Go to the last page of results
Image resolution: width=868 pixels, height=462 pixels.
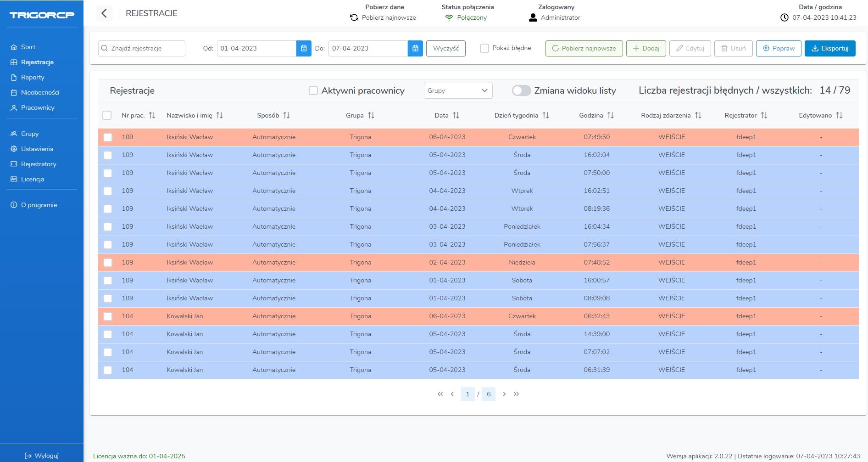pos(517,394)
